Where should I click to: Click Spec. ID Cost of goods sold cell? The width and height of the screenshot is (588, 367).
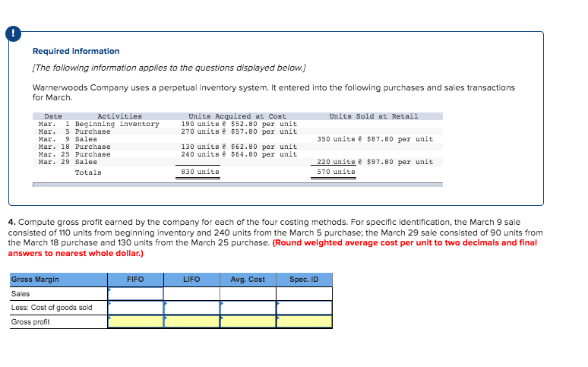coord(304,308)
